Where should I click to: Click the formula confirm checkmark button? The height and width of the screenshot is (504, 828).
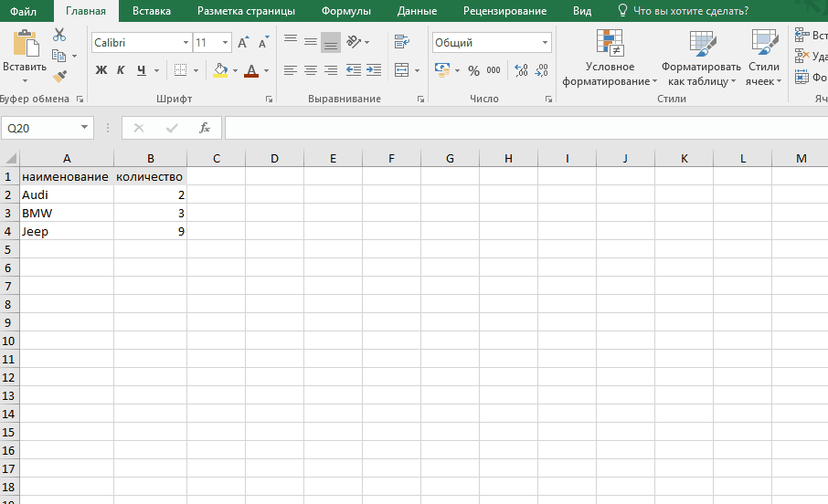pos(172,128)
